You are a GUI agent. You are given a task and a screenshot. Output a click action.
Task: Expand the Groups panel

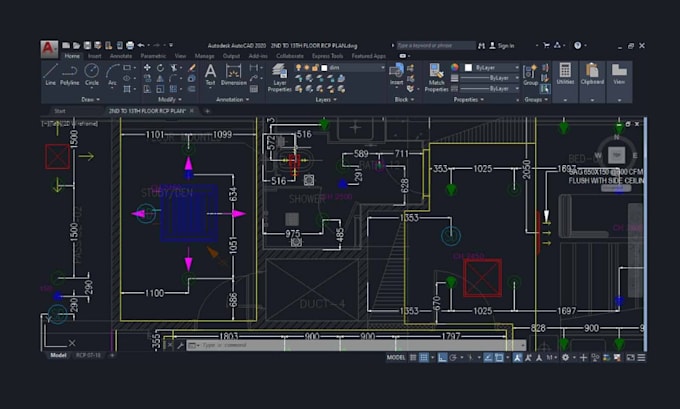pyautogui.click(x=536, y=99)
